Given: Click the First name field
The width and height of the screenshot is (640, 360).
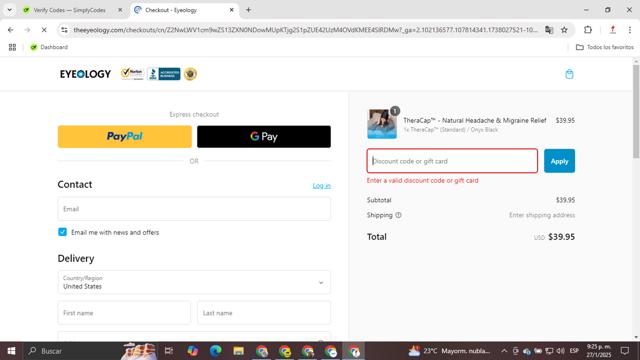Looking at the screenshot, I should click(x=124, y=313).
